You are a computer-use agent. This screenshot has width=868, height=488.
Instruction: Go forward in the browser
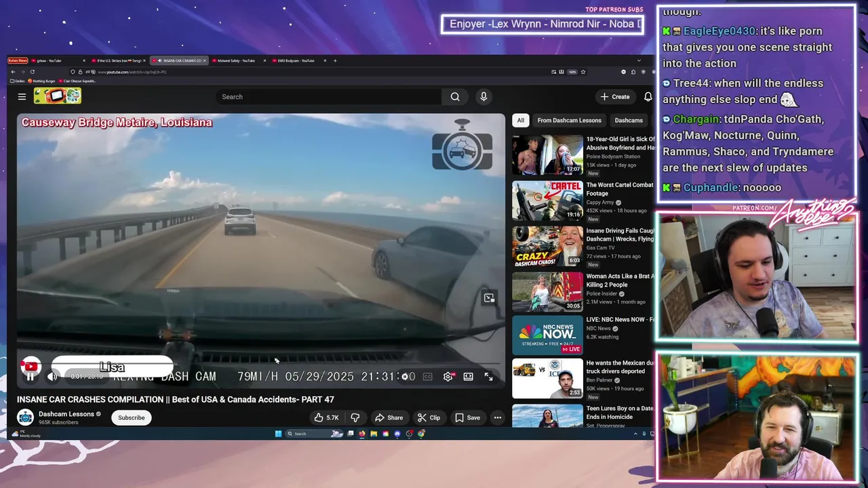24,72
